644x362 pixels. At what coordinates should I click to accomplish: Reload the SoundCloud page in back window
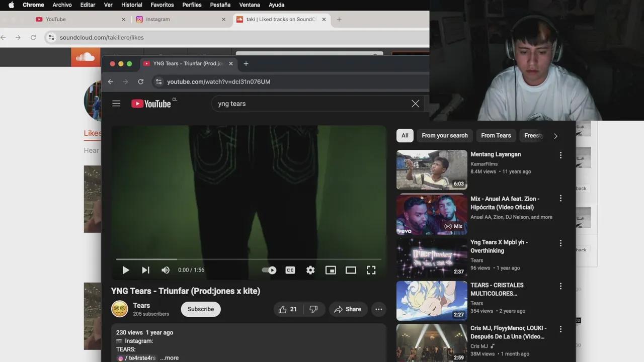pos(33,37)
